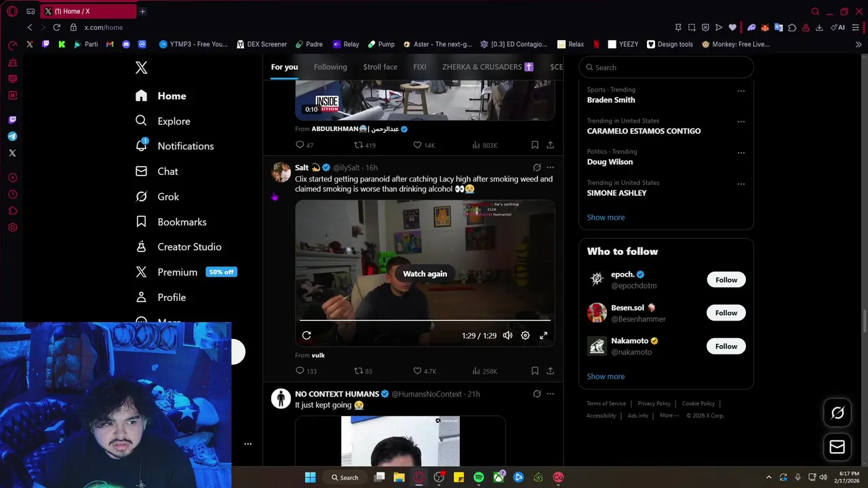Open Grok icon on NO CONTEXT HUMANS post
The height and width of the screenshot is (488, 868).
536,394
